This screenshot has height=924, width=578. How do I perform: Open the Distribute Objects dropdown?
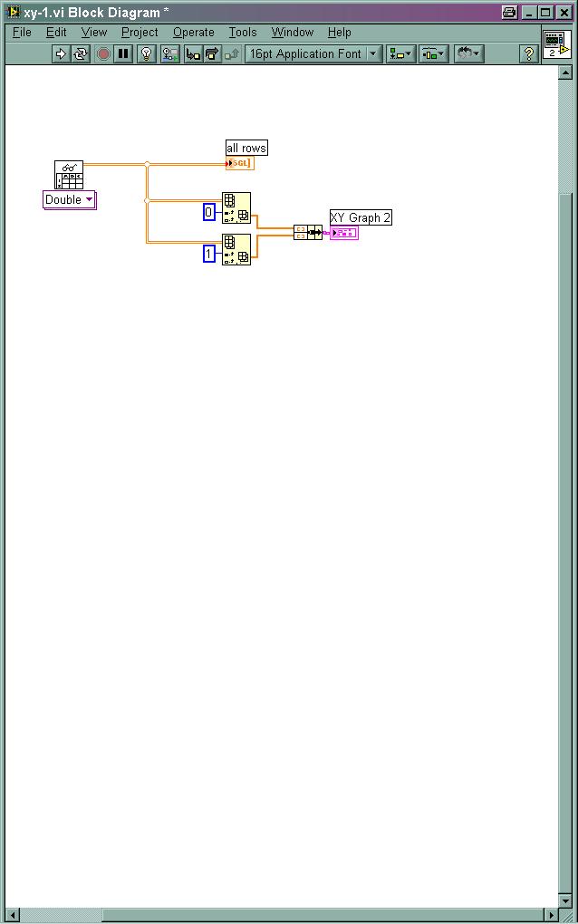(434, 54)
